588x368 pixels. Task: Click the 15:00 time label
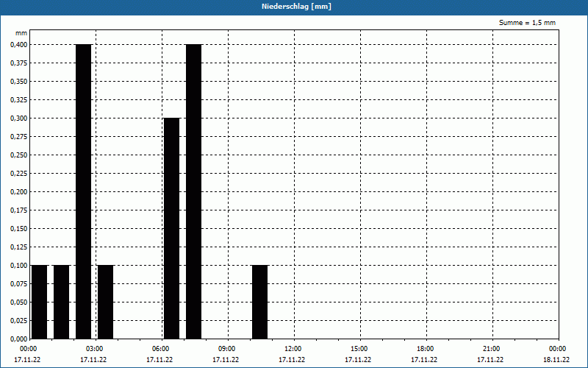[359, 349]
